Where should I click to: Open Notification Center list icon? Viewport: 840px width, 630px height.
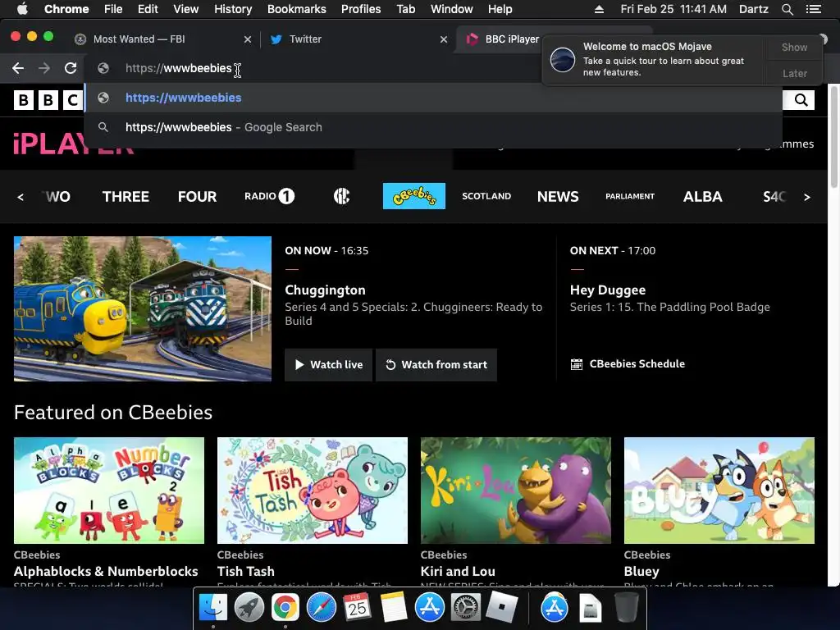coord(813,9)
